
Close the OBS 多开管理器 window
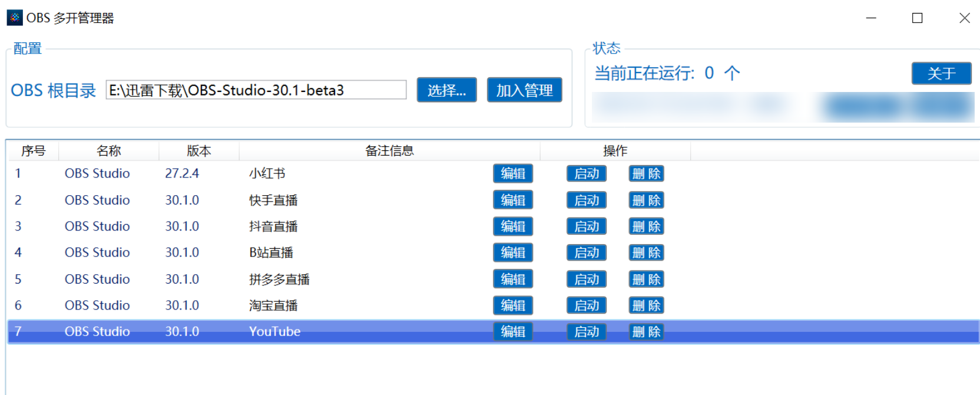964,18
